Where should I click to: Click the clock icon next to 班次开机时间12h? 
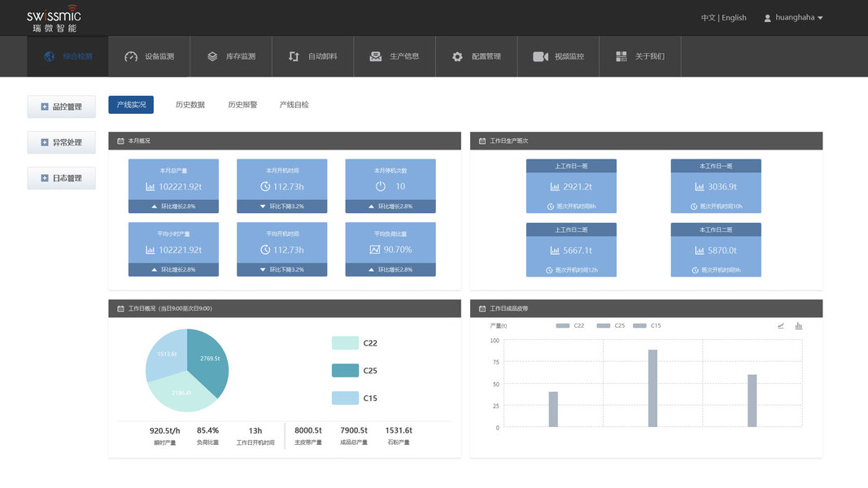pos(549,271)
